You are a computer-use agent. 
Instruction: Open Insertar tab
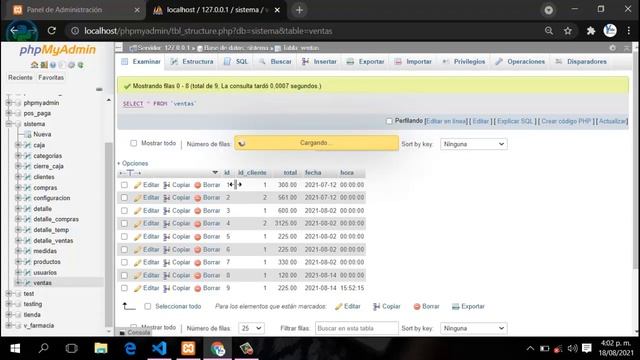[x=319, y=62]
